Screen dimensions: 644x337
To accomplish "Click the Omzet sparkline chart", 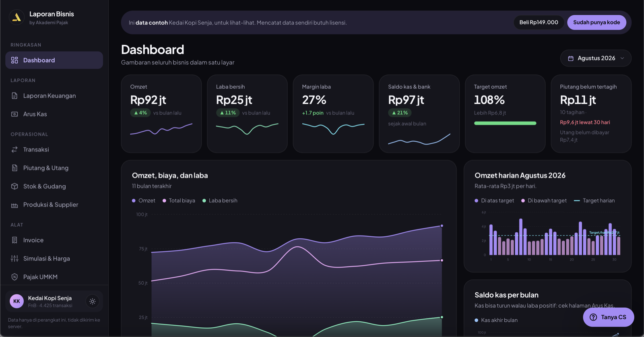I will [x=161, y=129].
